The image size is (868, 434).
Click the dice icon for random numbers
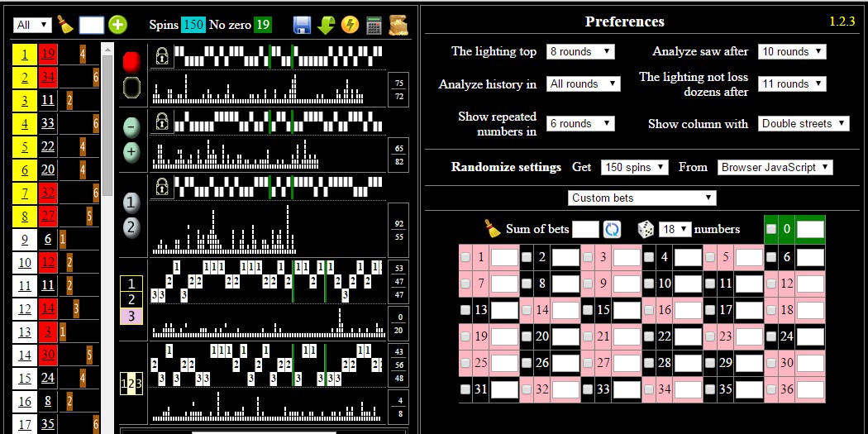point(646,229)
